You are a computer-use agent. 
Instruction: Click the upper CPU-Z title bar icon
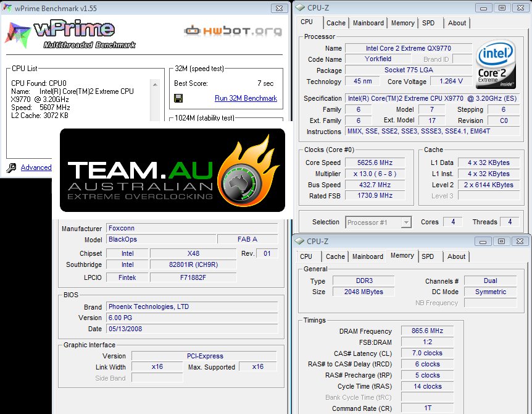300,7
